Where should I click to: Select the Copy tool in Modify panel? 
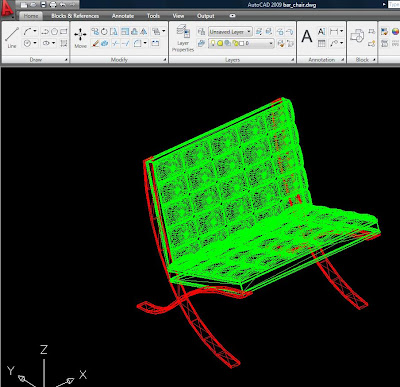click(95, 32)
